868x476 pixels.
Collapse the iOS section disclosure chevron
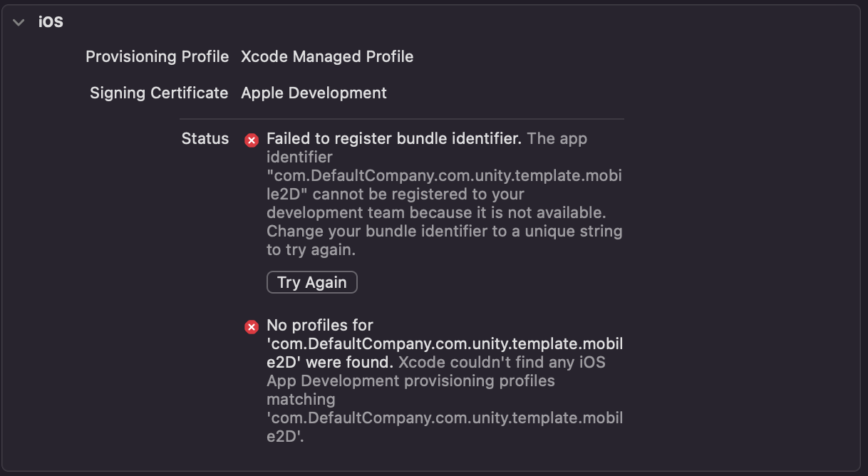pyautogui.click(x=19, y=22)
